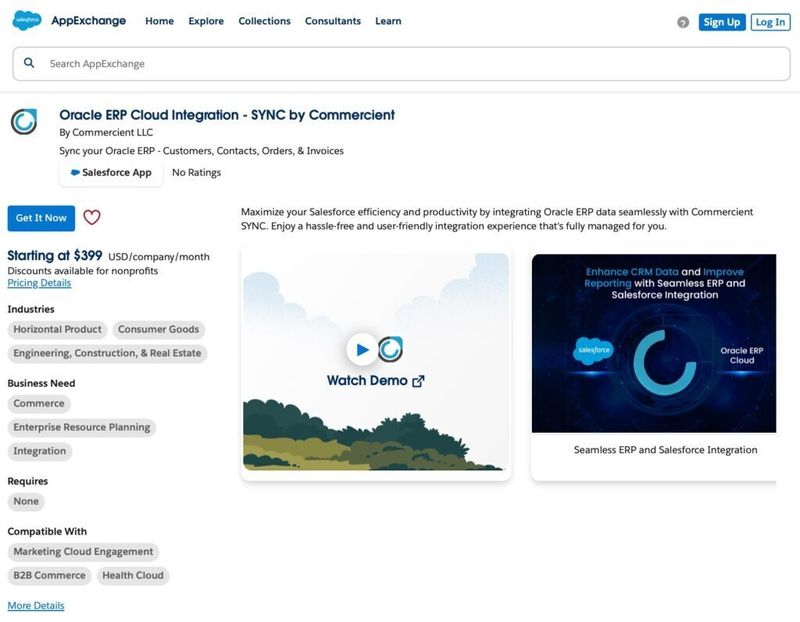Select the Horizontal Product industry tag
The width and height of the screenshot is (800, 622).
point(57,330)
